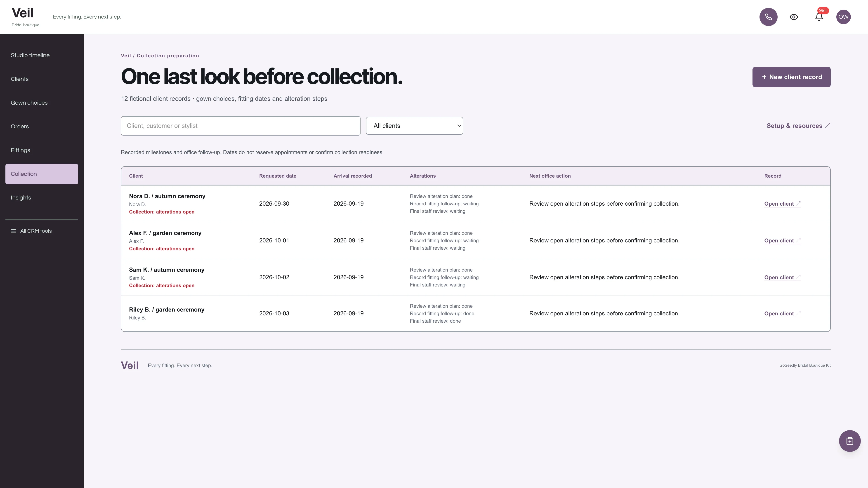Click the Alterations column header
The height and width of the screenshot is (488, 868).
[422, 176]
